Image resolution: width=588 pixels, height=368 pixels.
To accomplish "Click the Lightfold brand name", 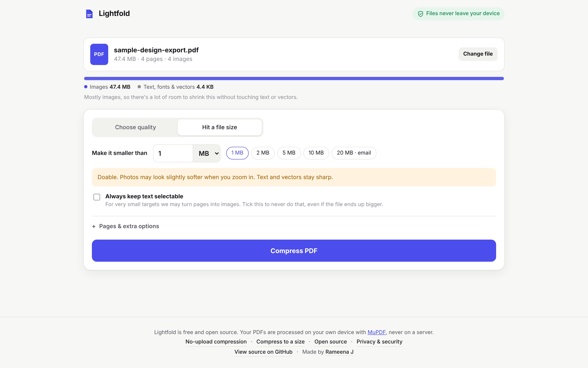I will (x=114, y=13).
